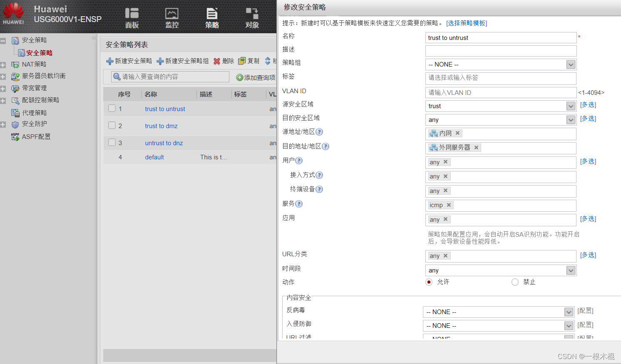Click the policy search input field
Viewport: 621px width, 364px height.
170,77
